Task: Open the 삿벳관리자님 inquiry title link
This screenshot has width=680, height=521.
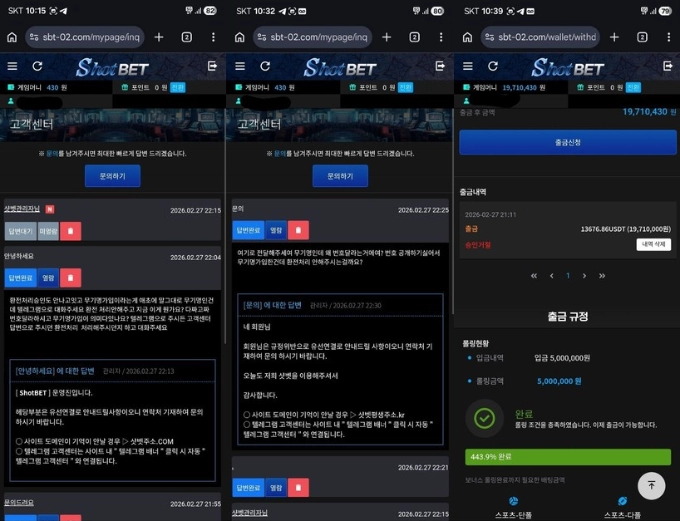Action: click(x=22, y=209)
